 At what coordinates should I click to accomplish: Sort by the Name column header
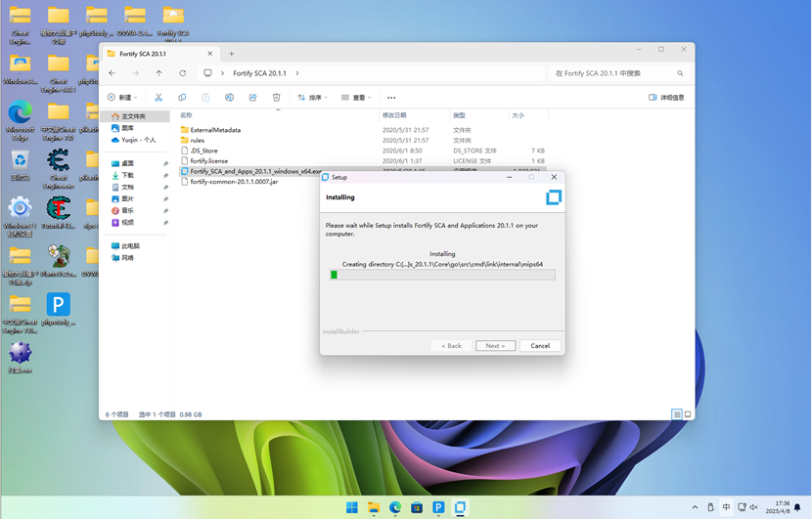click(278, 115)
